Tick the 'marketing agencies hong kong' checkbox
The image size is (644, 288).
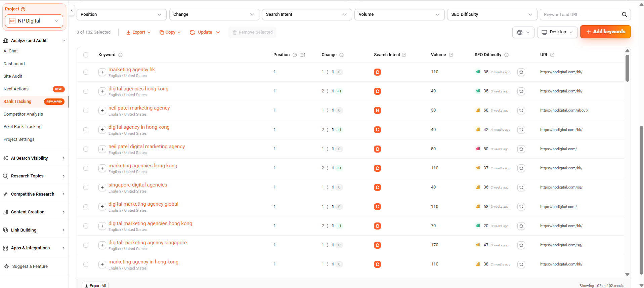pos(86,168)
